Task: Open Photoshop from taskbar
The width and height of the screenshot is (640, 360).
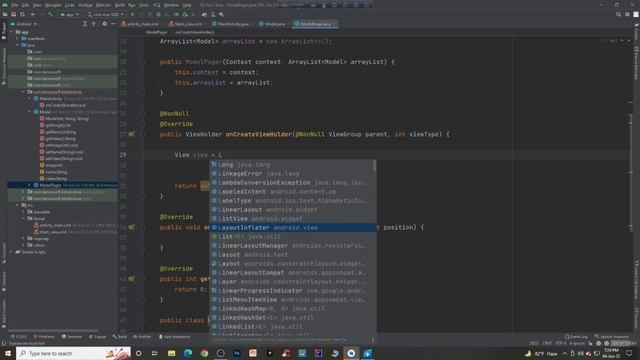Action: pos(237,353)
